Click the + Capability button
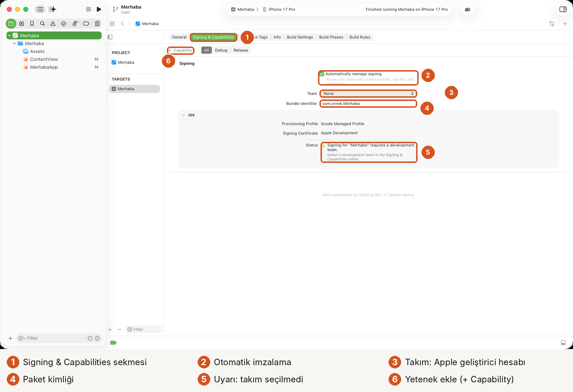Screen dimensions: 573x392 pyautogui.click(x=181, y=50)
